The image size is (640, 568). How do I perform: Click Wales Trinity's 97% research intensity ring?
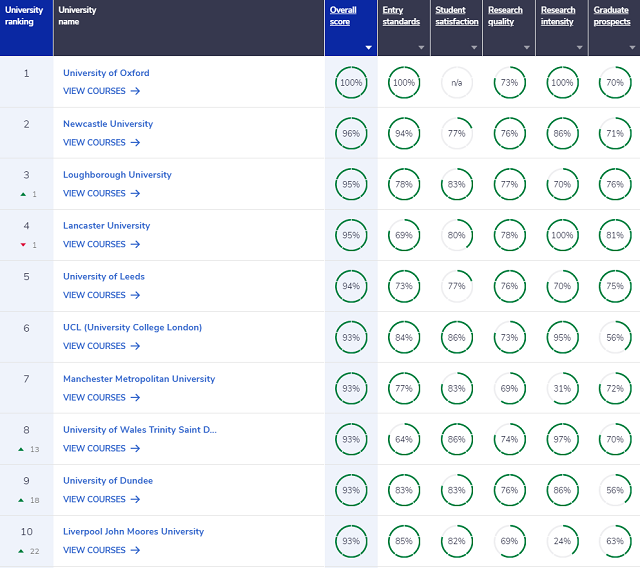[x=562, y=439]
